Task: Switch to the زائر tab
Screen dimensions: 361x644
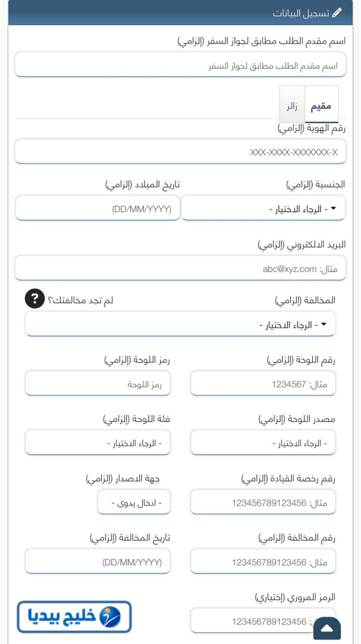Action: 292,104
